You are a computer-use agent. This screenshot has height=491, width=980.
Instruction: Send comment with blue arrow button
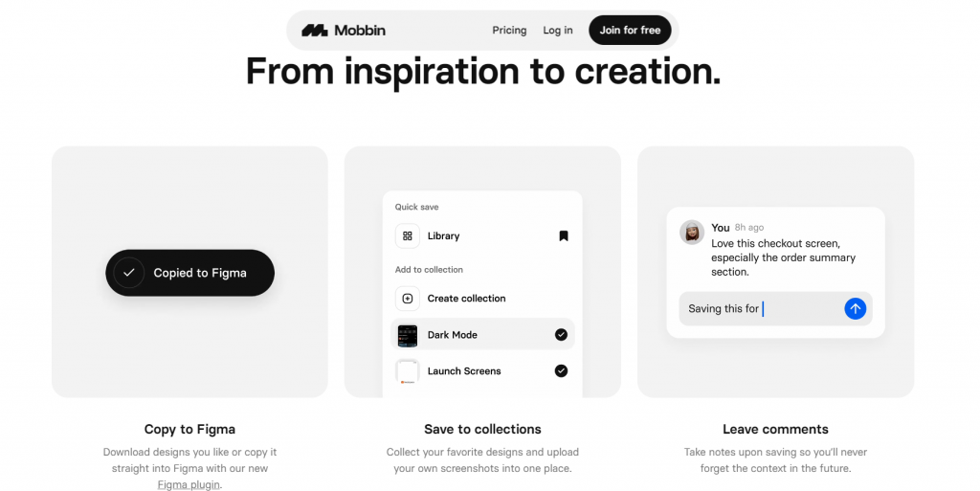(x=855, y=308)
